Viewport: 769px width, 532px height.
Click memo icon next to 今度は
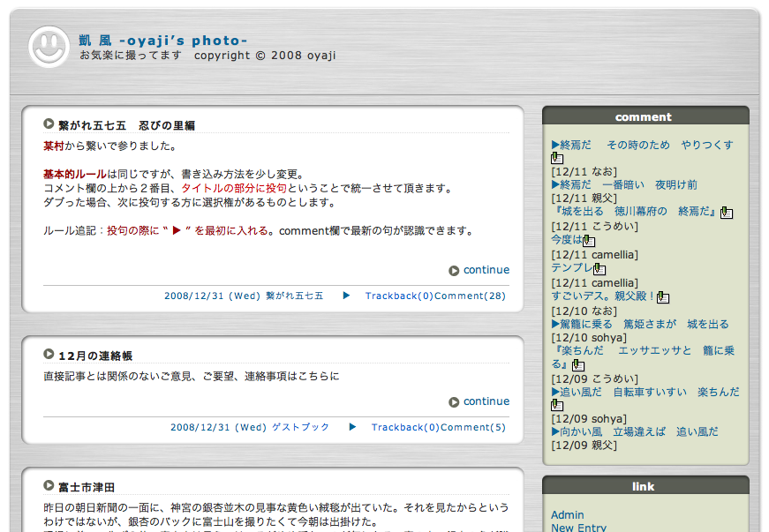pos(589,241)
